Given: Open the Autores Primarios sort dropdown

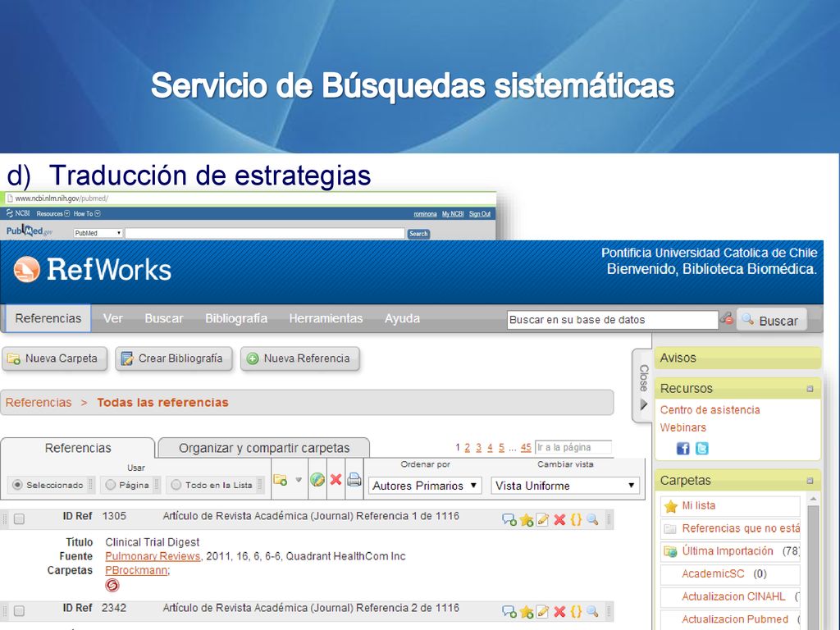Looking at the screenshot, I should pos(425,486).
